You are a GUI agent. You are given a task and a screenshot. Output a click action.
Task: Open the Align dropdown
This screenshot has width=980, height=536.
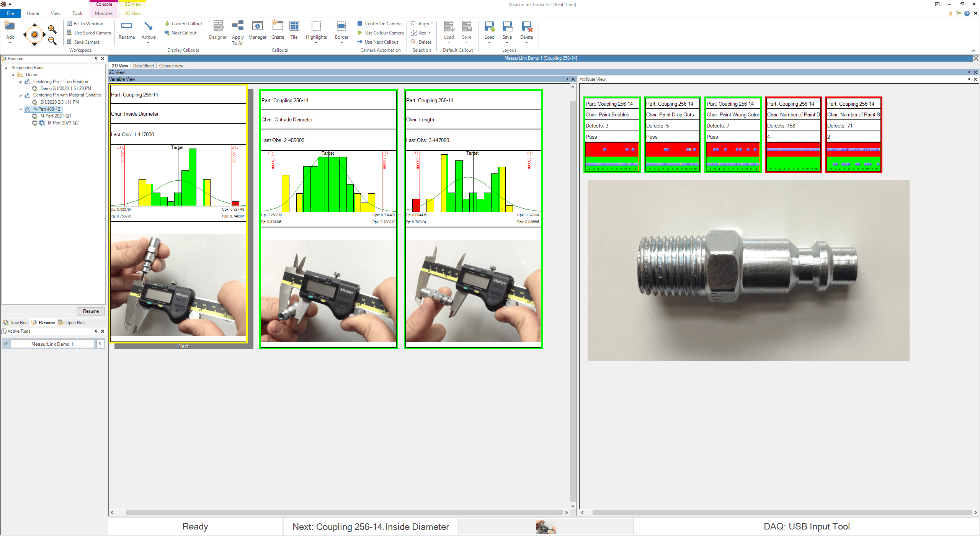click(x=422, y=23)
